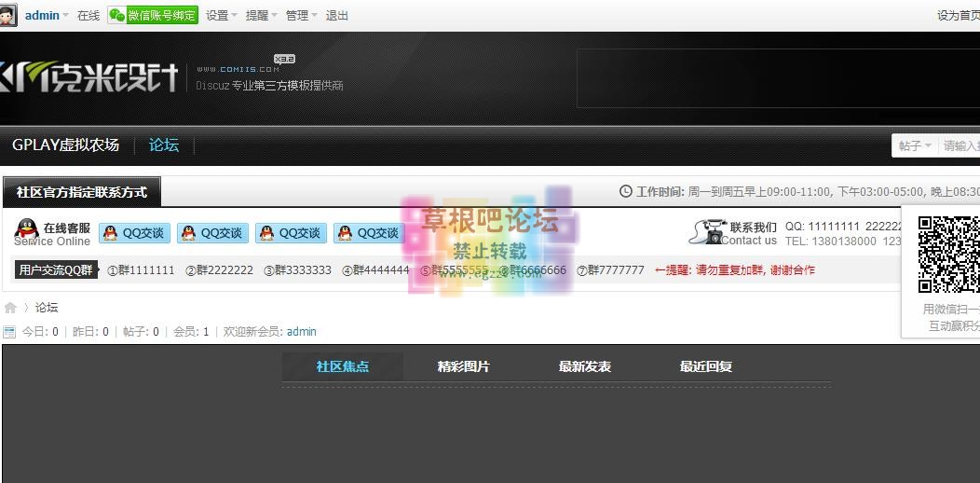Click the second QQ交谈 button
This screenshot has width=980, height=483.
[x=213, y=233]
